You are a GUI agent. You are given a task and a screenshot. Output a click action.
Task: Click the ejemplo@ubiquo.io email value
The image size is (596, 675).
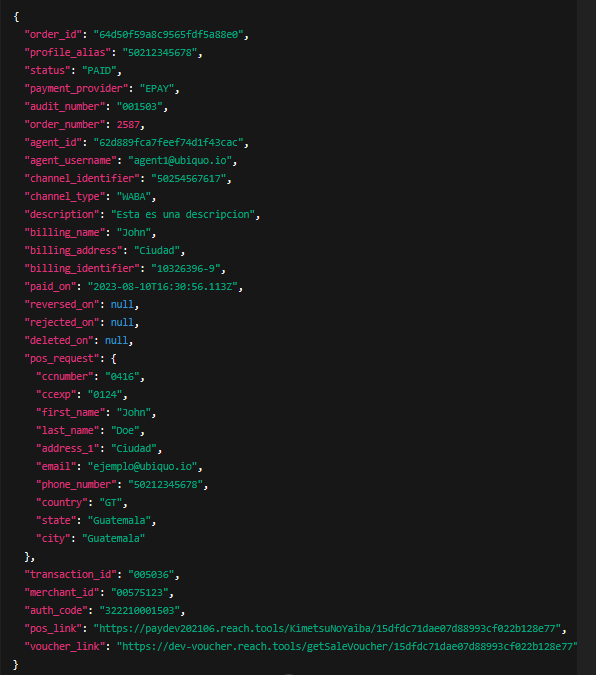[143, 467]
